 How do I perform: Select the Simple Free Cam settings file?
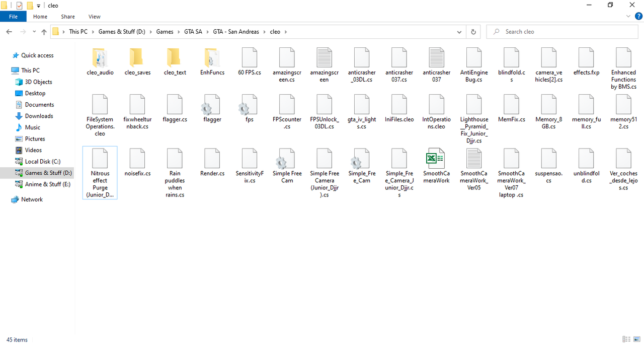click(x=287, y=166)
